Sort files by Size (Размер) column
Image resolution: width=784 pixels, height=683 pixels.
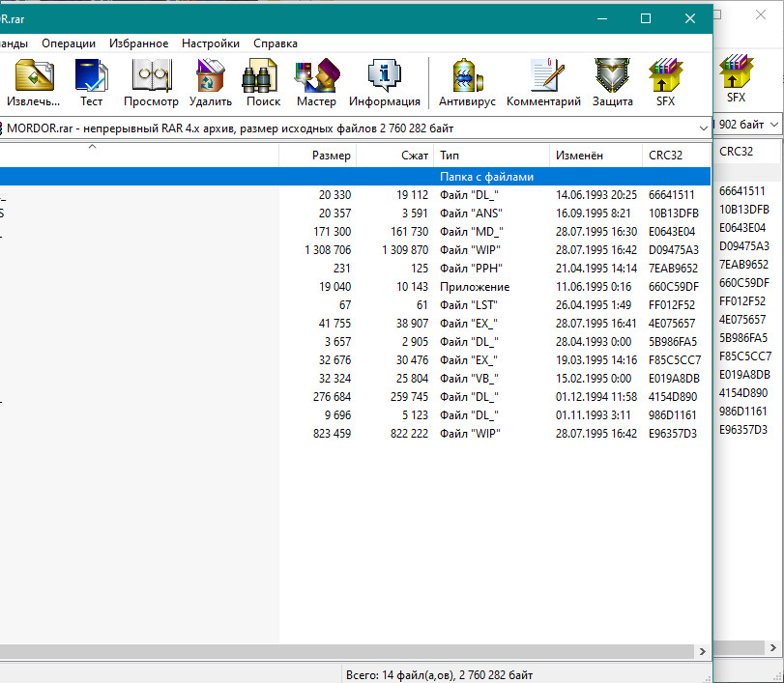pos(317,156)
